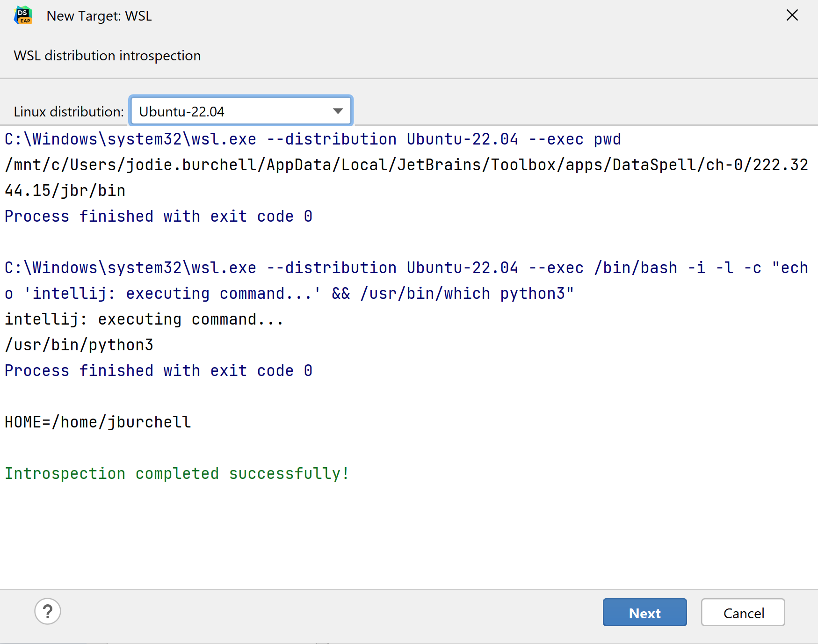Click the 'WSL distribution introspection' heading
The image size is (818, 644).
pyautogui.click(x=107, y=56)
